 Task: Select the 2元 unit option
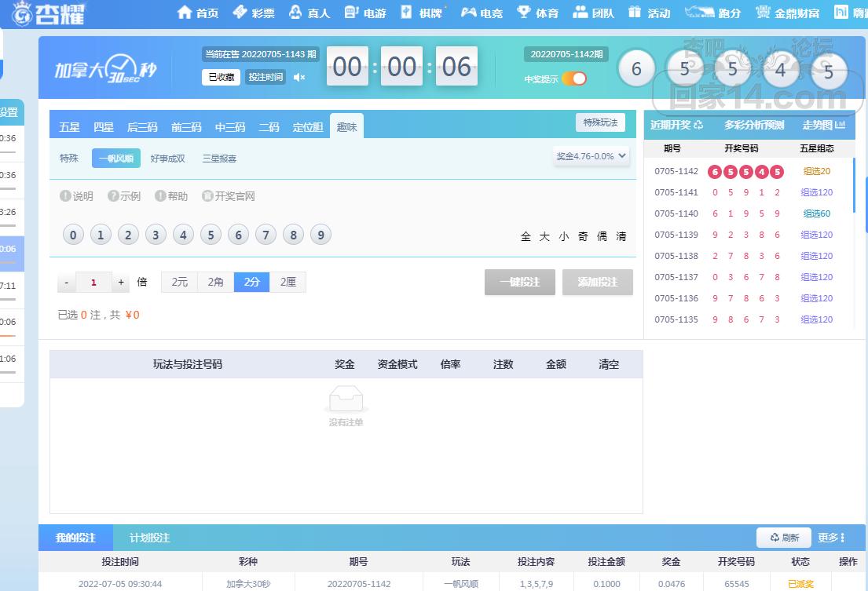coord(179,283)
